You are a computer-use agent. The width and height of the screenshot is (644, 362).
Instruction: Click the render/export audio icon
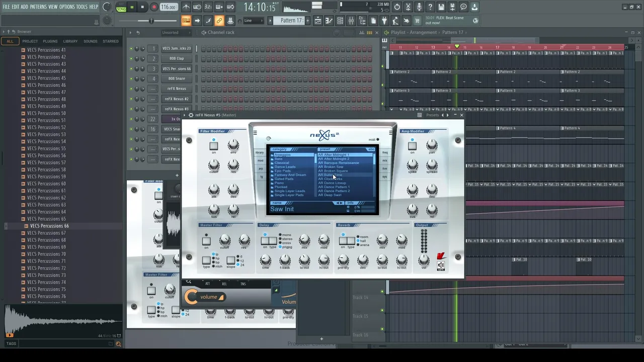(452, 7)
